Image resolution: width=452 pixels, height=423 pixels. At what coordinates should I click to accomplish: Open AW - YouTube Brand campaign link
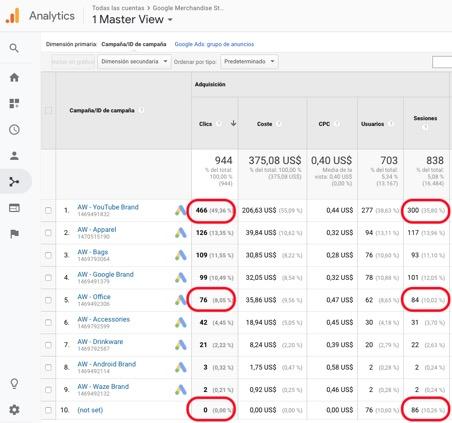108,207
